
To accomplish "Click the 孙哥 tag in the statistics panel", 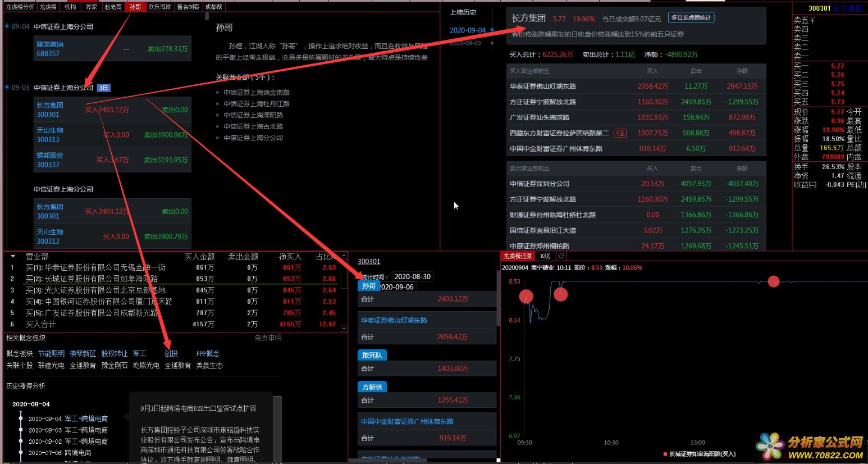I will point(369,286).
